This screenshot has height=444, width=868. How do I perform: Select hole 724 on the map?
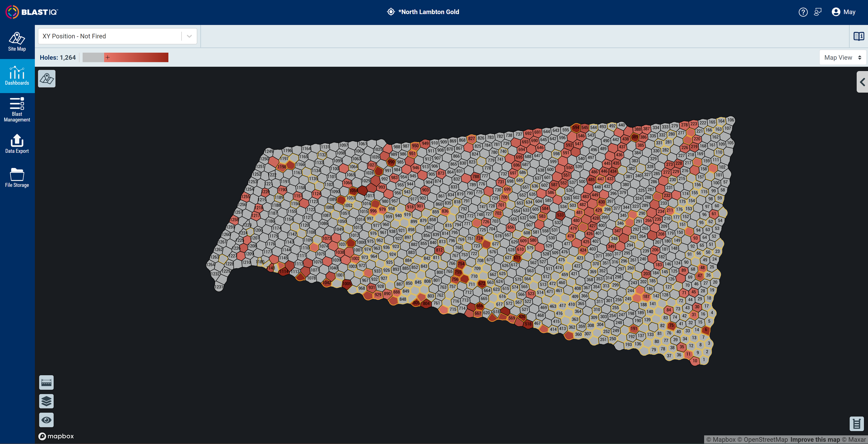(479, 238)
